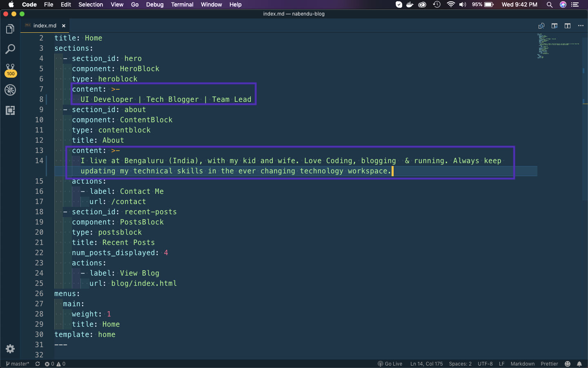The height and width of the screenshot is (368, 588).
Task: Open Notification Center list icon
Action: [x=575, y=4]
